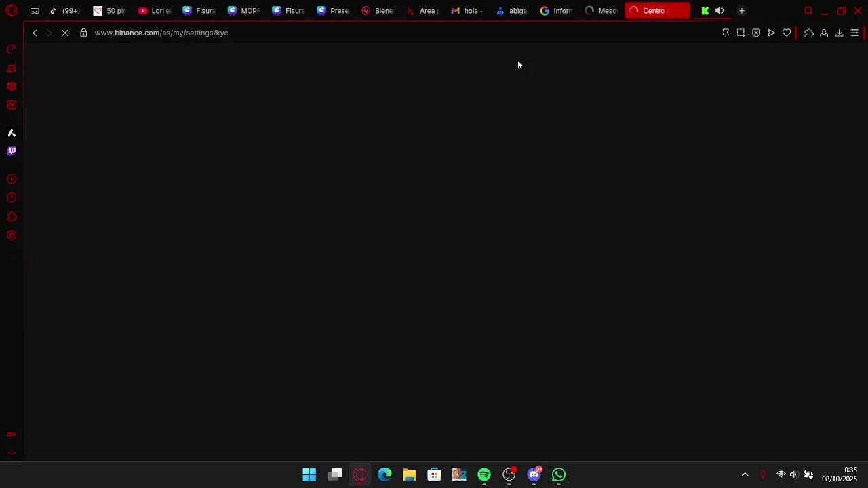This screenshot has height=488, width=868.
Task: Open the Twitch panel in the sidebar
Action: coord(12,151)
